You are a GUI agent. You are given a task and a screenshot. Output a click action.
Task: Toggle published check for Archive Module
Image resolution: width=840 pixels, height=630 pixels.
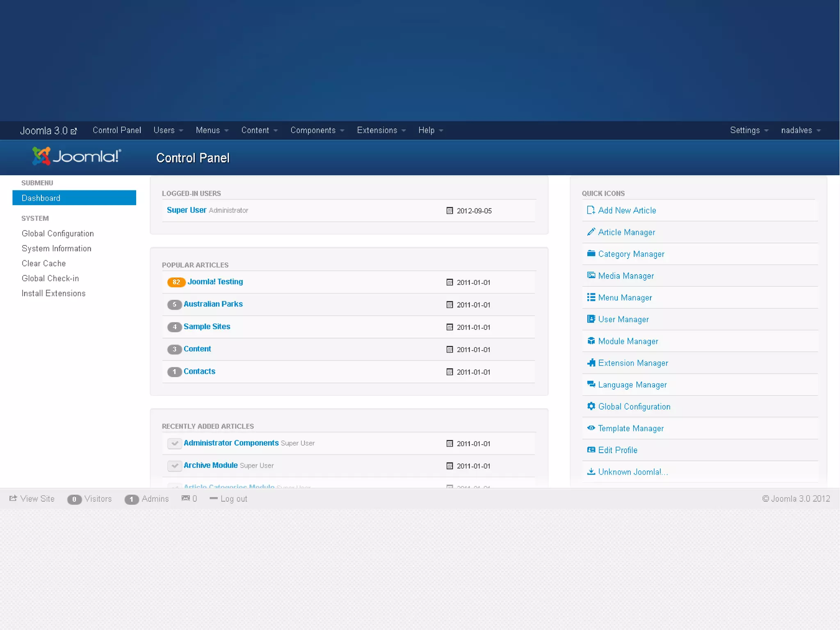(174, 465)
